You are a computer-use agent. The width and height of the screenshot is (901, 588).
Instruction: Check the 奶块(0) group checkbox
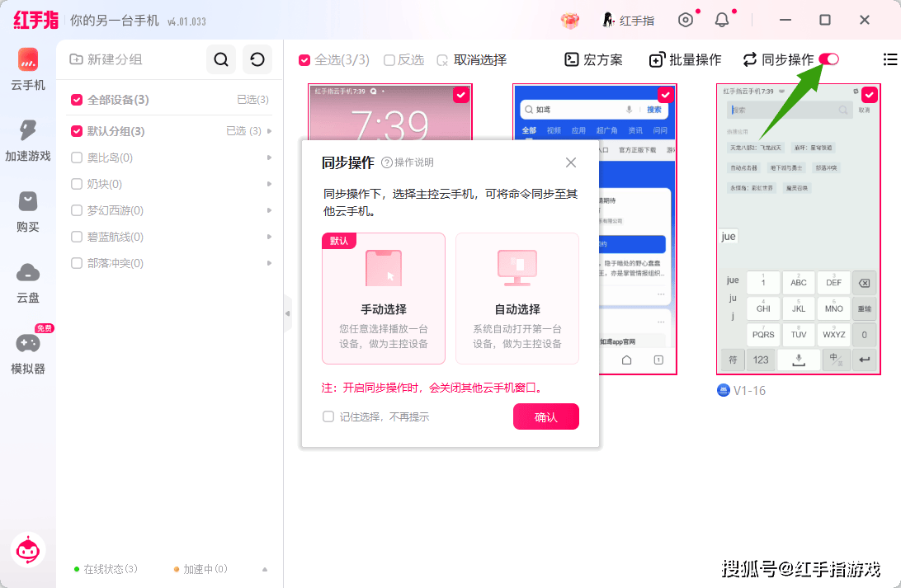[77, 184]
